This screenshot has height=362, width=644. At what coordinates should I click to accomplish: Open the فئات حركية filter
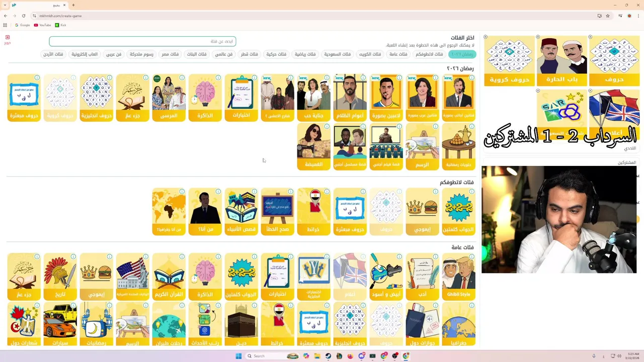pyautogui.click(x=276, y=54)
